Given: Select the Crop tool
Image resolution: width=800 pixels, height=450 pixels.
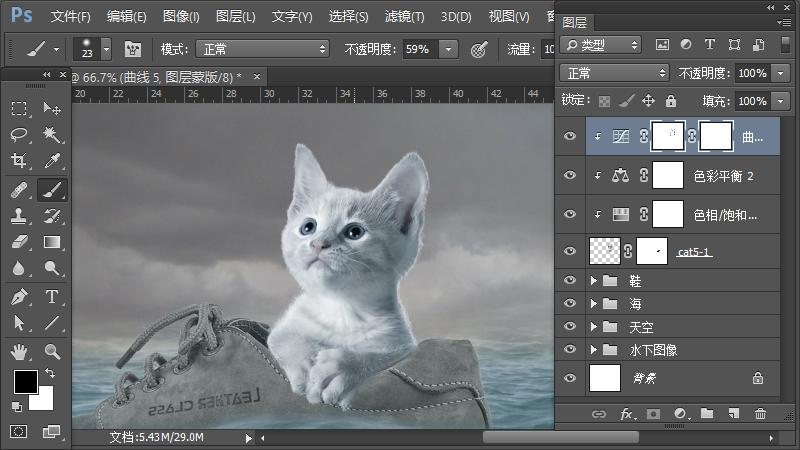Looking at the screenshot, I should point(19,161).
